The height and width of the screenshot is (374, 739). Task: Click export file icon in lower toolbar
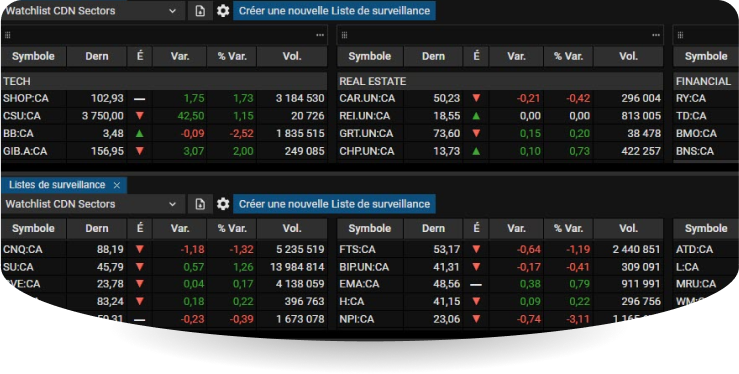[x=200, y=204]
